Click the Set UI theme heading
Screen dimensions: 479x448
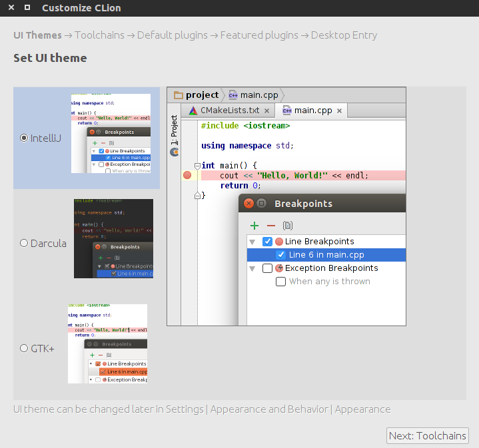point(50,58)
